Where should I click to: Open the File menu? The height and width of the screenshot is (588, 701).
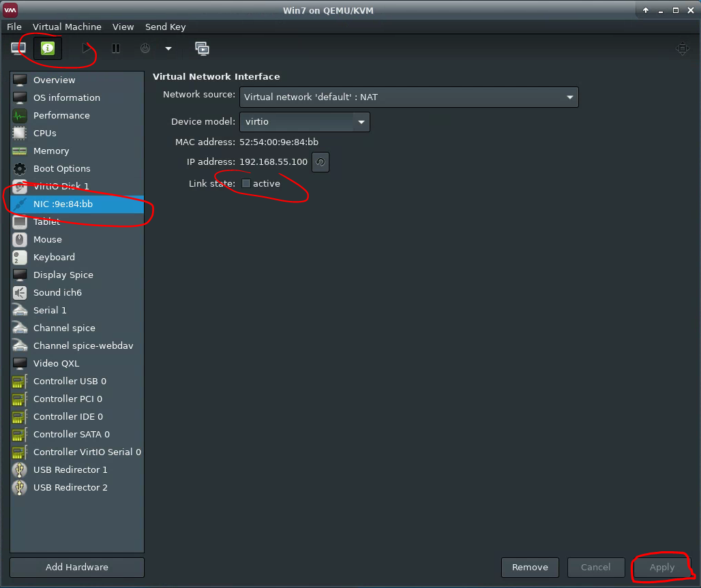coord(14,27)
